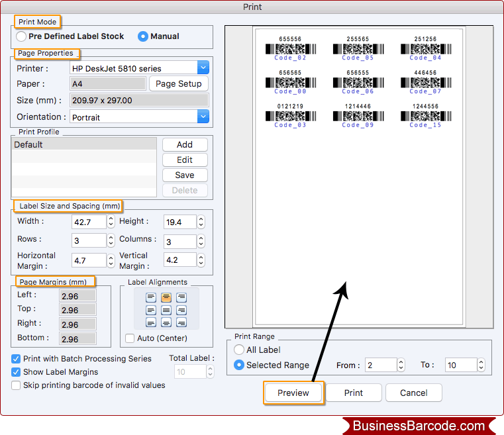
Task: Click the Left page margin field
Action: click(x=77, y=296)
